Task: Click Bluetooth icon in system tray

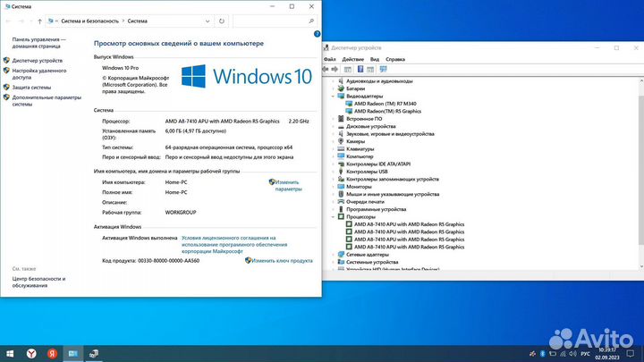Action: pyautogui.click(x=543, y=354)
